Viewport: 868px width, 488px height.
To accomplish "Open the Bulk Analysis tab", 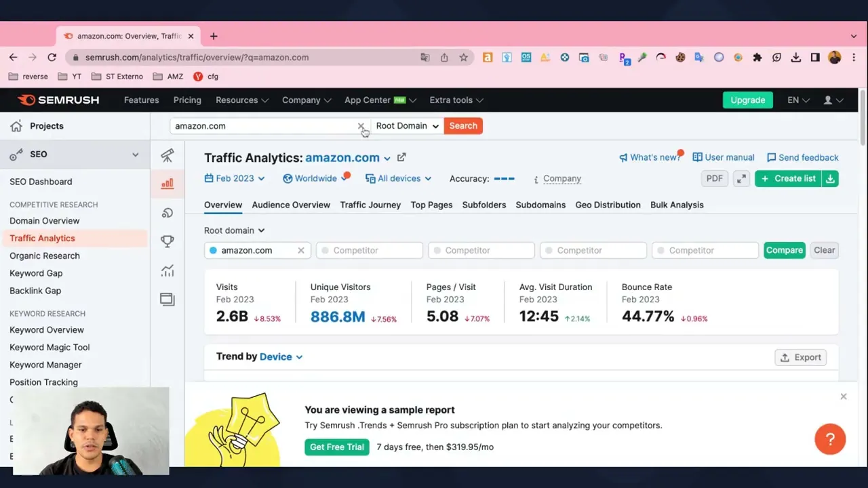I will click(677, 205).
